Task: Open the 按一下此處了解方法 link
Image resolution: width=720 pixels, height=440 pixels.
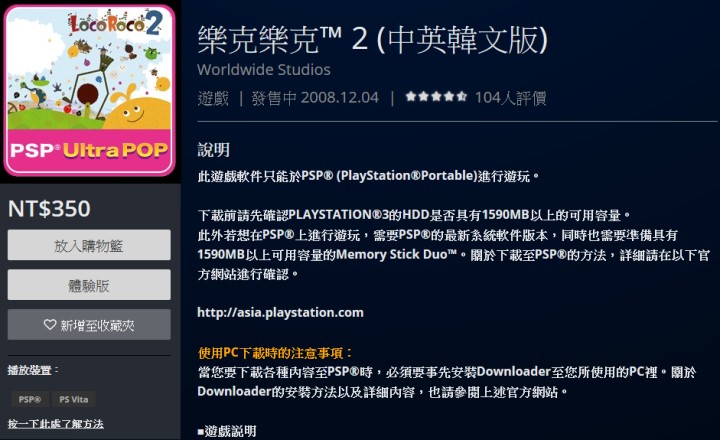Action: tap(56, 423)
